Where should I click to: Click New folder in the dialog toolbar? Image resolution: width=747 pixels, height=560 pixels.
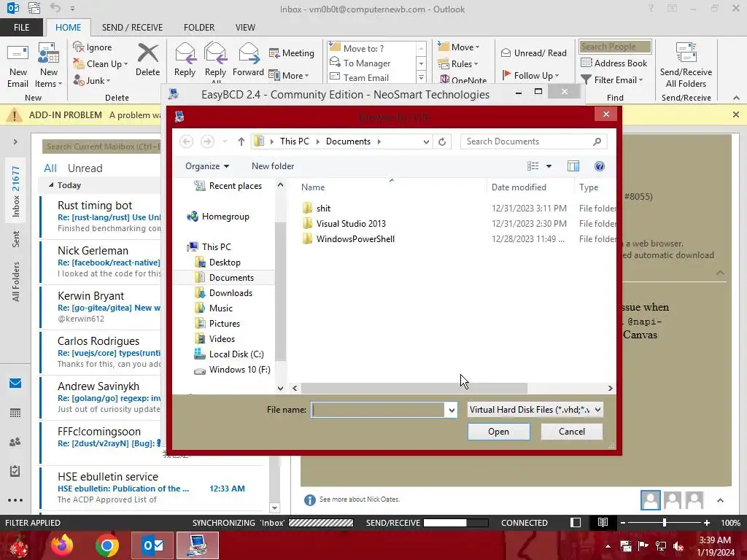coord(273,166)
